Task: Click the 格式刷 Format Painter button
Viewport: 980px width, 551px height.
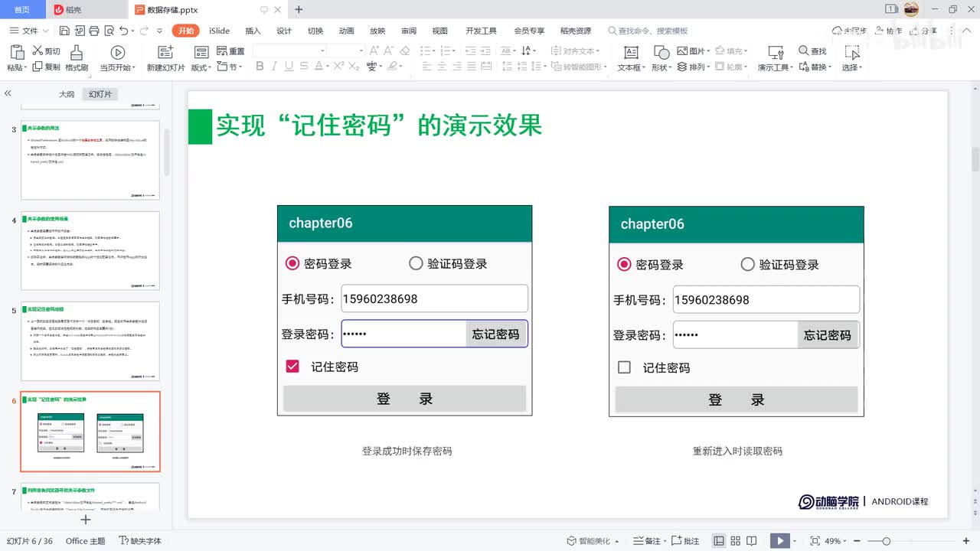Action: pos(77,57)
